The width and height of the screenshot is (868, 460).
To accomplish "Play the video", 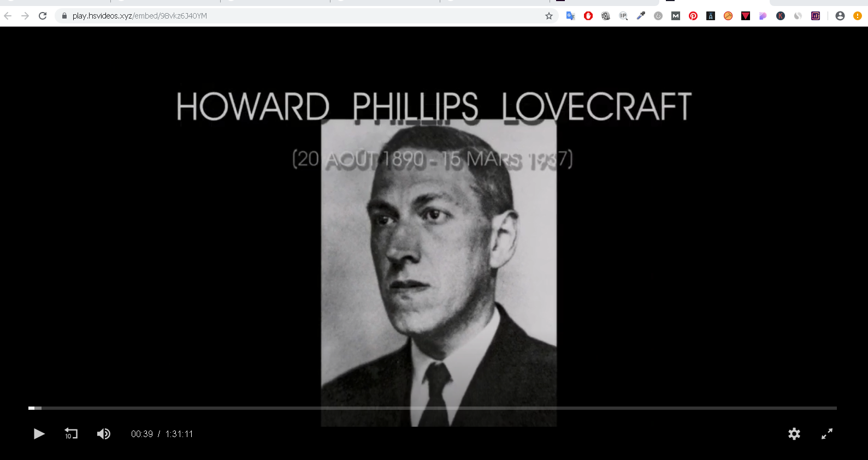I will point(39,434).
